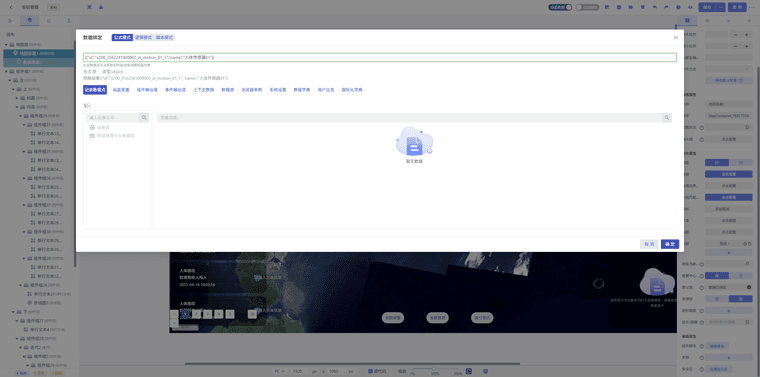Open the PC device type dropdown
The width and height of the screenshot is (760, 377).
(x=280, y=371)
